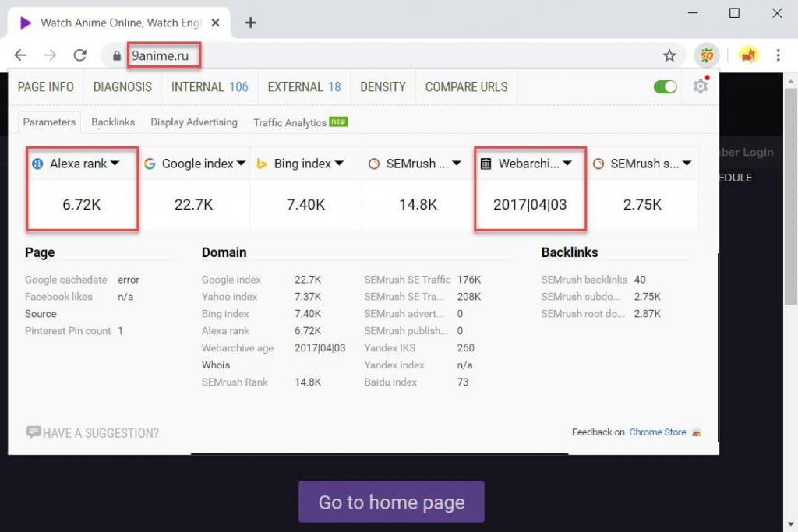Click HAVE A SUGGESTION? link
The height and width of the screenshot is (532, 798).
coord(101,433)
